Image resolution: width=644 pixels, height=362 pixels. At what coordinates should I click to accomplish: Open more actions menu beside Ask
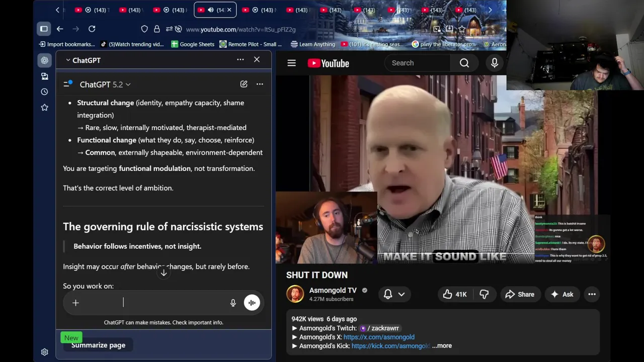point(592,294)
